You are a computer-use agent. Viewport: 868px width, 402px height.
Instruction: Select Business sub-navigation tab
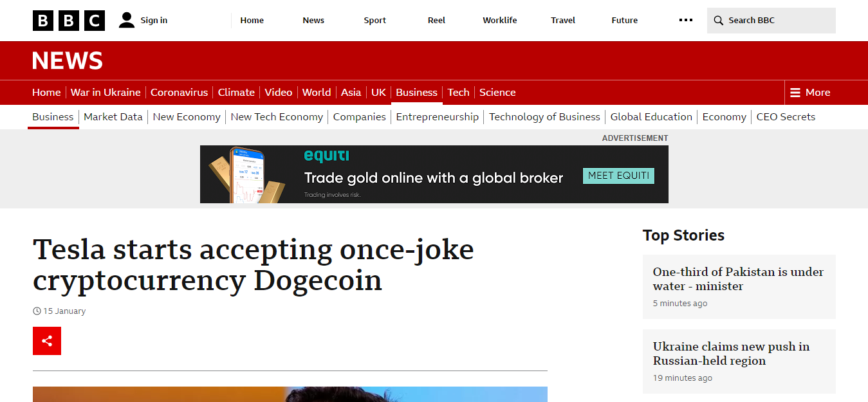tap(53, 117)
